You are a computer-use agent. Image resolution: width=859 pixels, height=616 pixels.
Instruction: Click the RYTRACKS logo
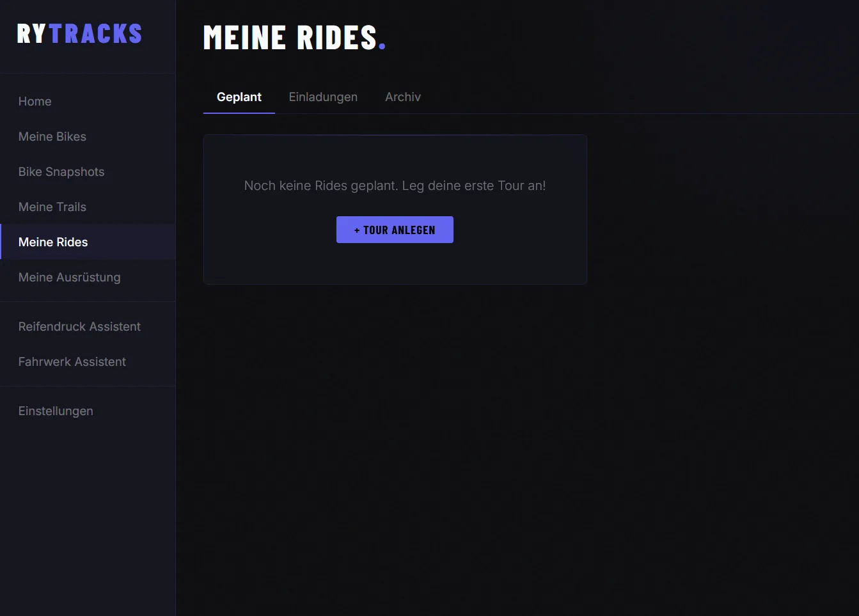click(x=78, y=33)
